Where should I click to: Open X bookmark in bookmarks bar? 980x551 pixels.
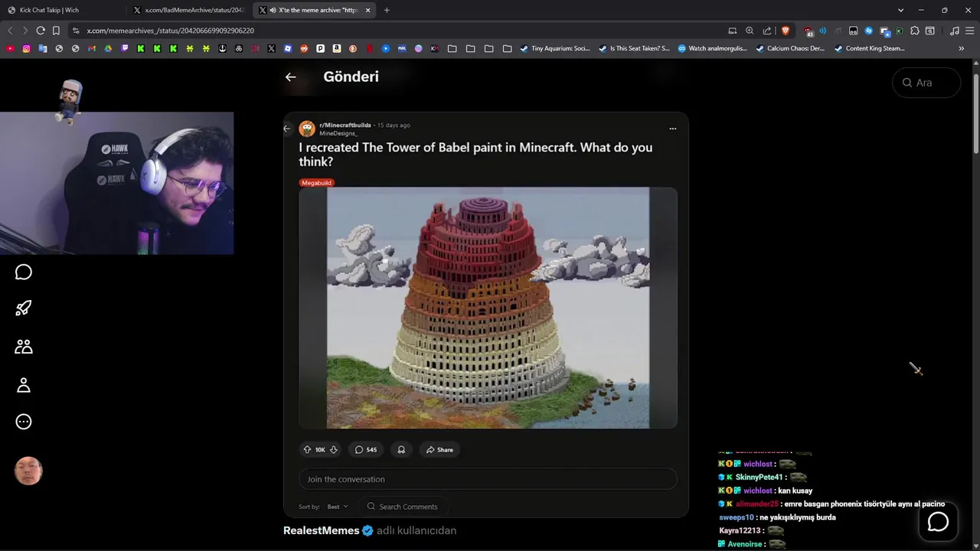point(271,48)
